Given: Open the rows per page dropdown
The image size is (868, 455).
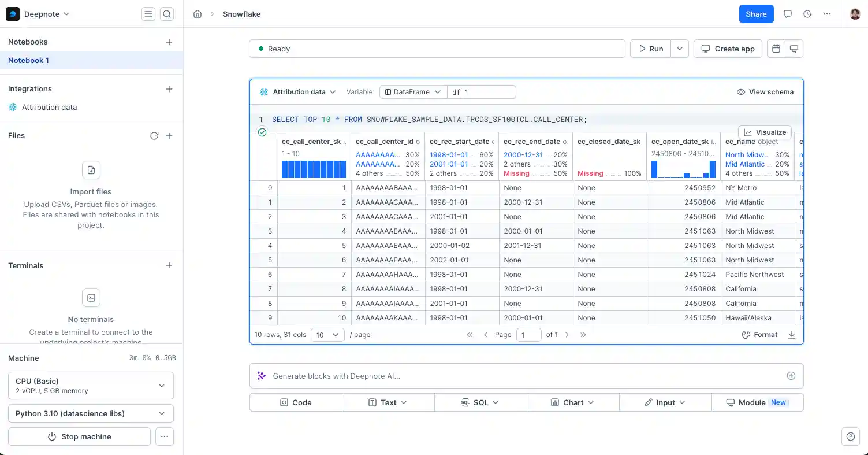Looking at the screenshot, I should pos(327,335).
